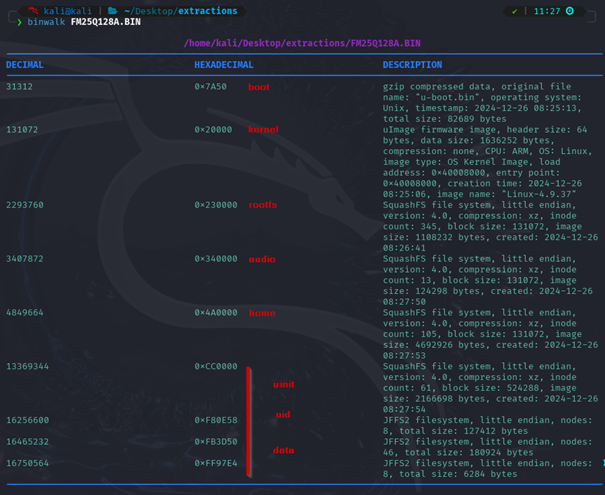
Task: Click the hex offset 0x7A50
Action: (x=210, y=87)
